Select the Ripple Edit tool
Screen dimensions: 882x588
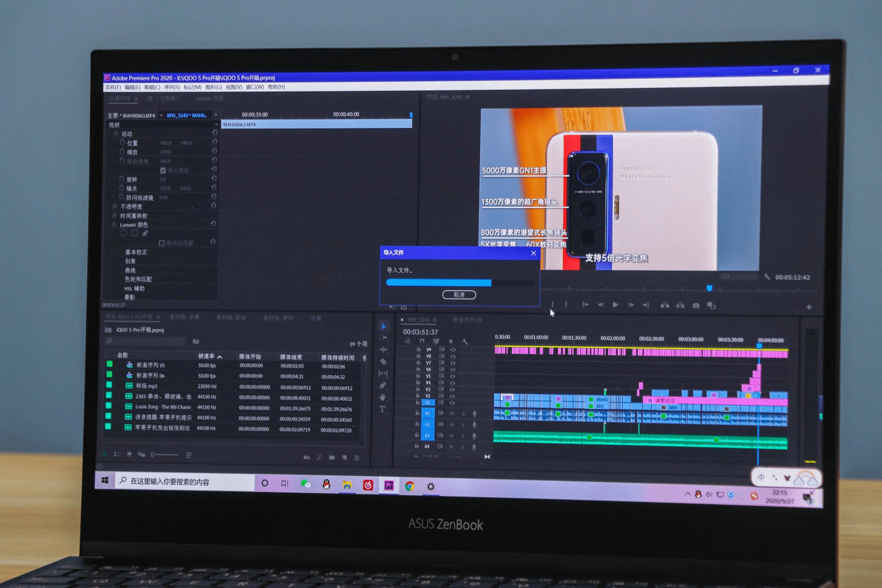pyautogui.click(x=383, y=350)
